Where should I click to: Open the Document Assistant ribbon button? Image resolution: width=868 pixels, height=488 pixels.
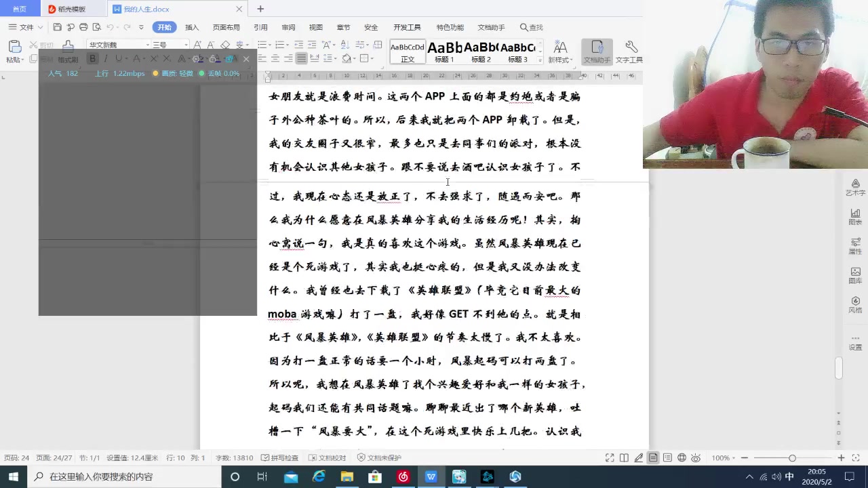(597, 52)
